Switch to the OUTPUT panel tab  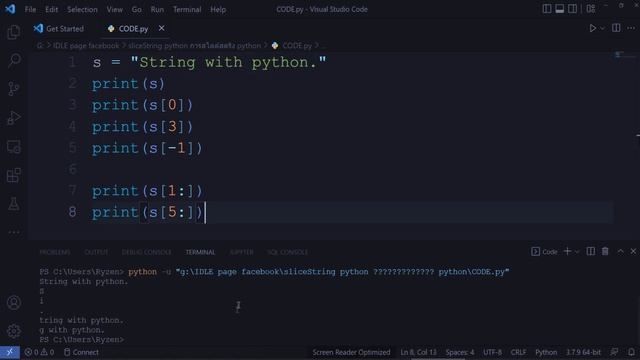[96, 252]
